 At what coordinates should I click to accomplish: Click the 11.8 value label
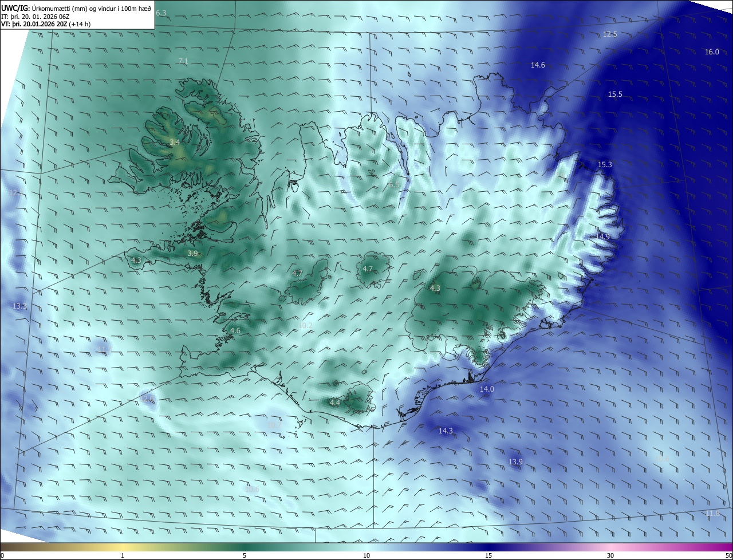point(712,514)
